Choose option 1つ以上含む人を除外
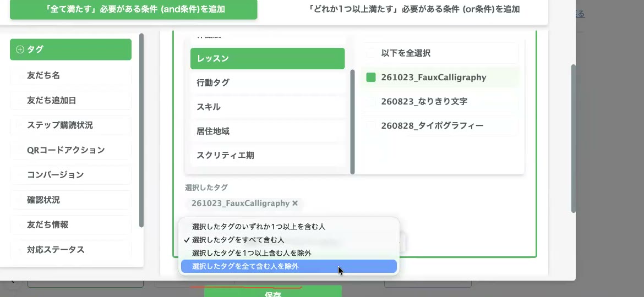Screen dimensions: 644x297 289,253
